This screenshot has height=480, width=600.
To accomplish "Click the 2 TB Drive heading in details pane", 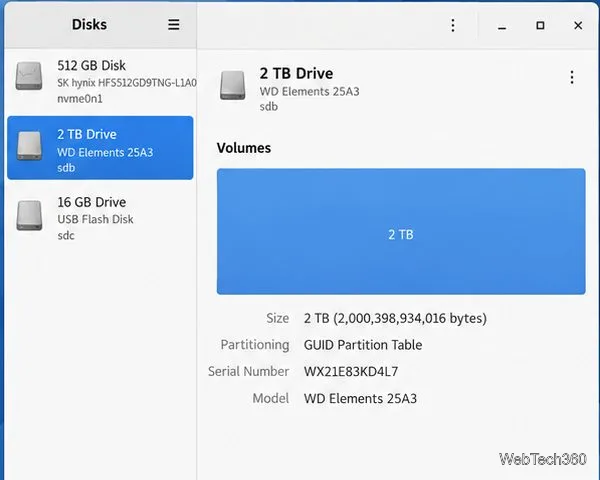I will [x=296, y=73].
